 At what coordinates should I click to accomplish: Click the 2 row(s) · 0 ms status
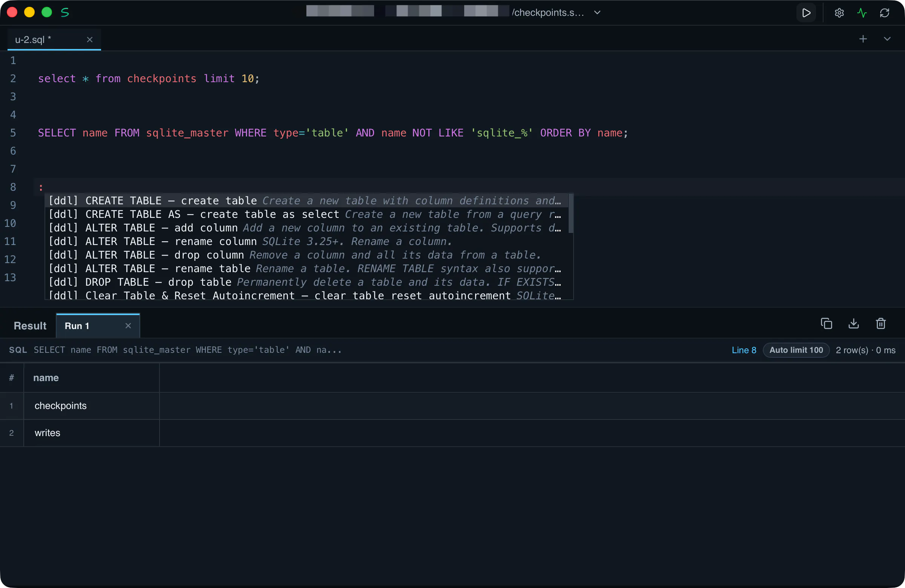(x=865, y=350)
